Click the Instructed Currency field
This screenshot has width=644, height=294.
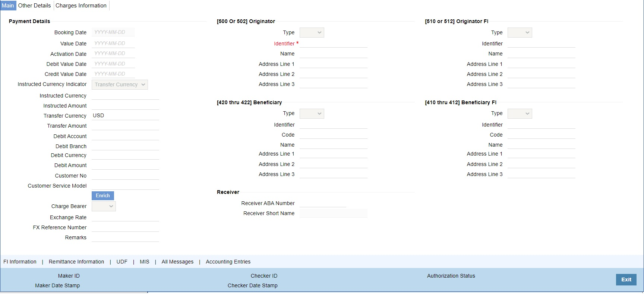(125, 96)
